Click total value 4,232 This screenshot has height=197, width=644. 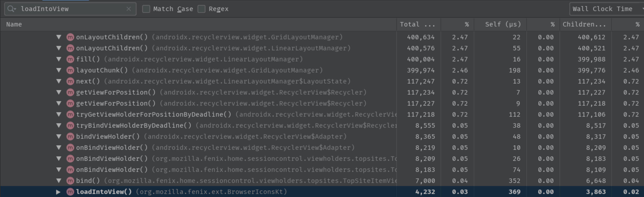(425, 192)
